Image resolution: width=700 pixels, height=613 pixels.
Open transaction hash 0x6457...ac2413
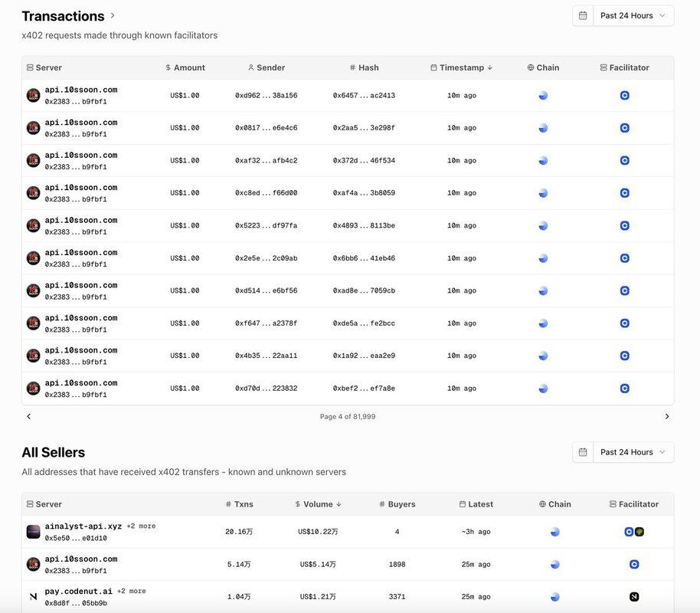coord(364,96)
